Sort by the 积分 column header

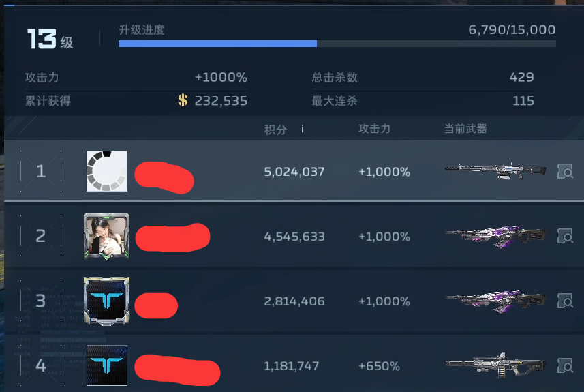(x=275, y=130)
